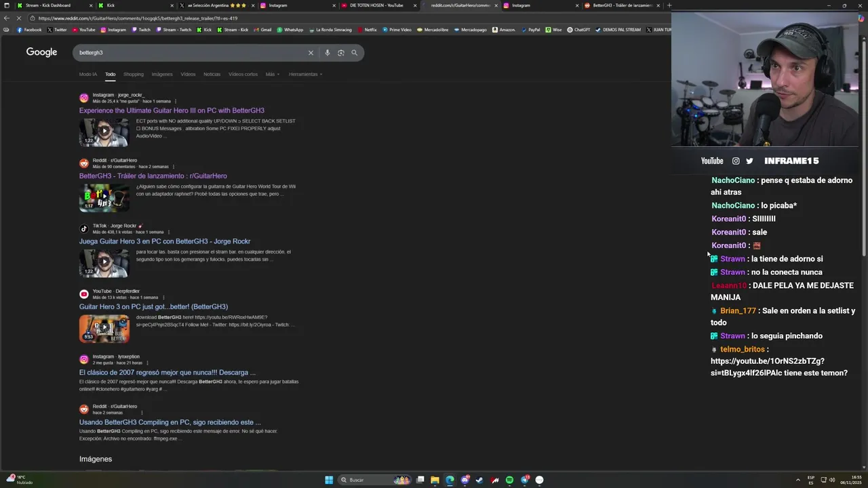This screenshot has width=868, height=488.
Task: Open the Twitch bookmark
Action: point(141,30)
